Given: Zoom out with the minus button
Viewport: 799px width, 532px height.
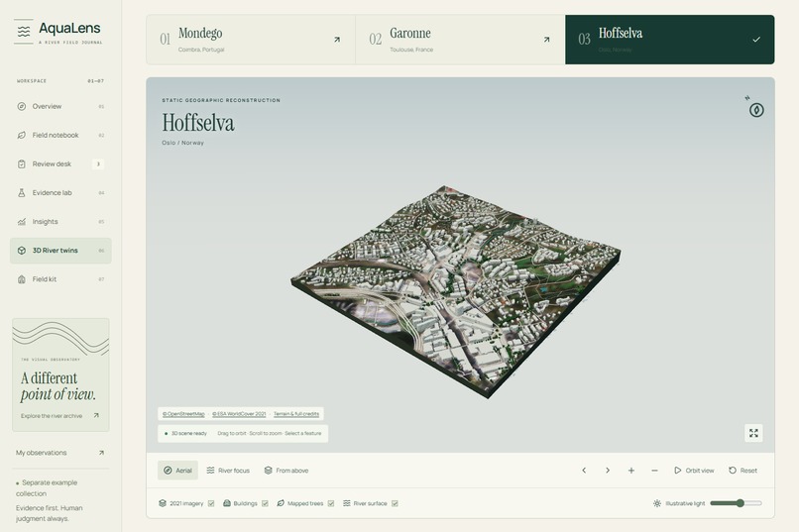Looking at the screenshot, I should (654, 471).
